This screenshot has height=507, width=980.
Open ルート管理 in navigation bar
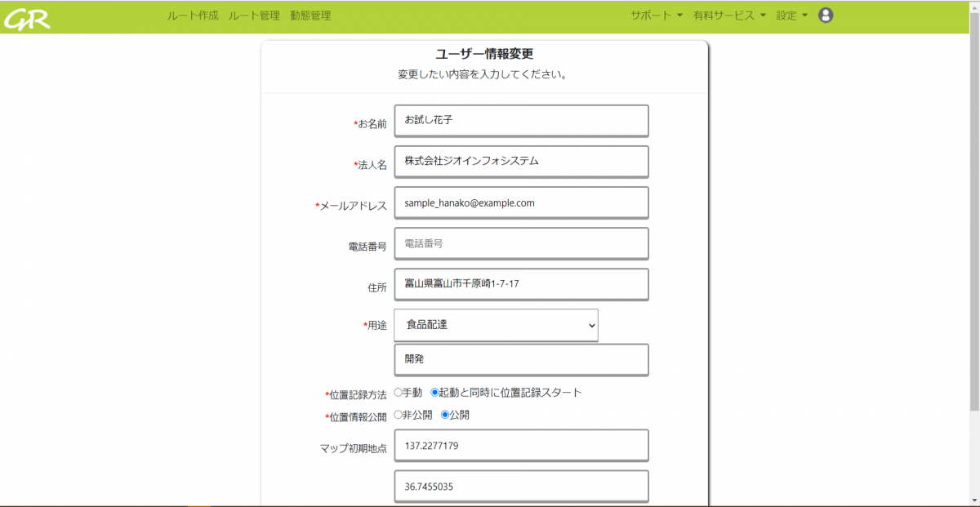(x=254, y=16)
